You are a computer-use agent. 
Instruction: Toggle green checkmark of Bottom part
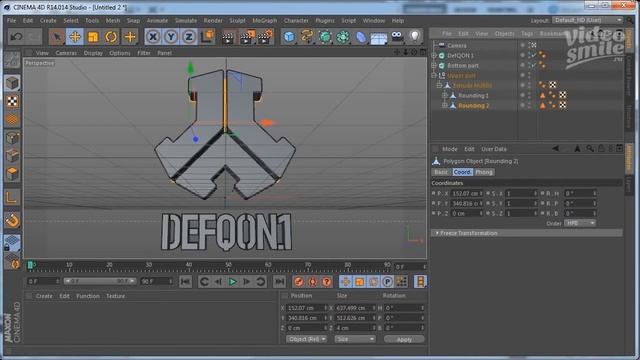533,65
